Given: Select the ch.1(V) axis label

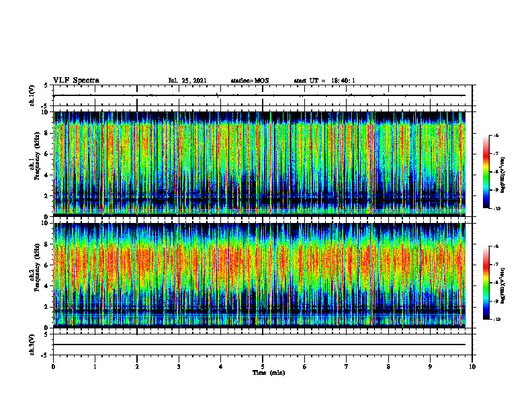Looking at the screenshot, I should point(32,95).
